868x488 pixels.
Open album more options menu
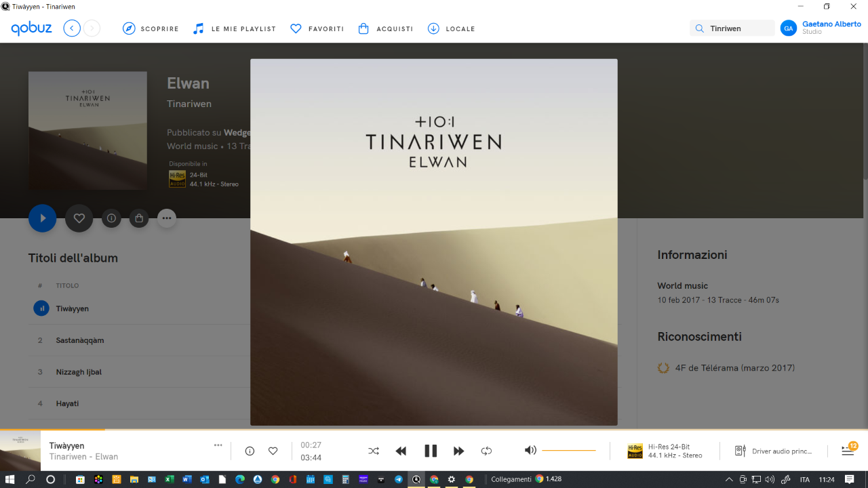pyautogui.click(x=167, y=218)
